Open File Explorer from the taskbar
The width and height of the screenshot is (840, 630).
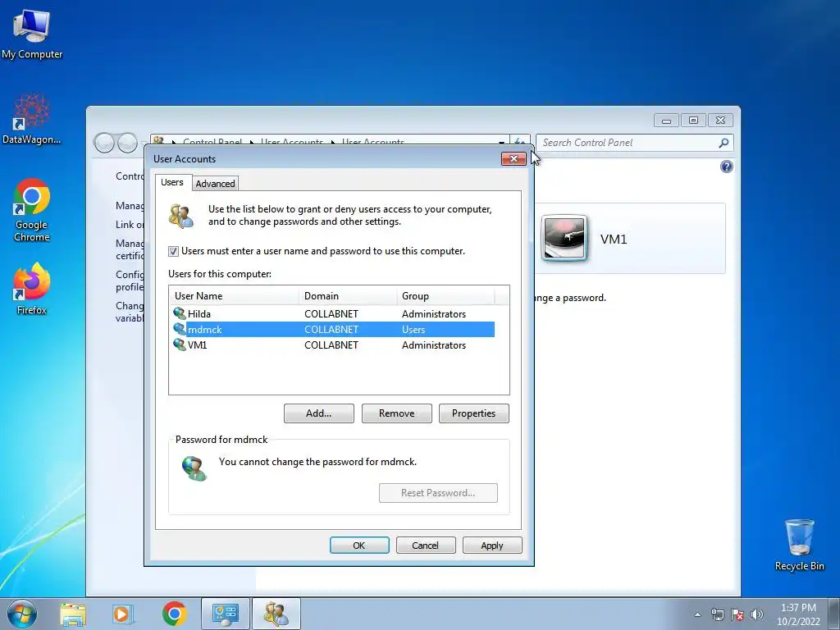(x=73, y=614)
